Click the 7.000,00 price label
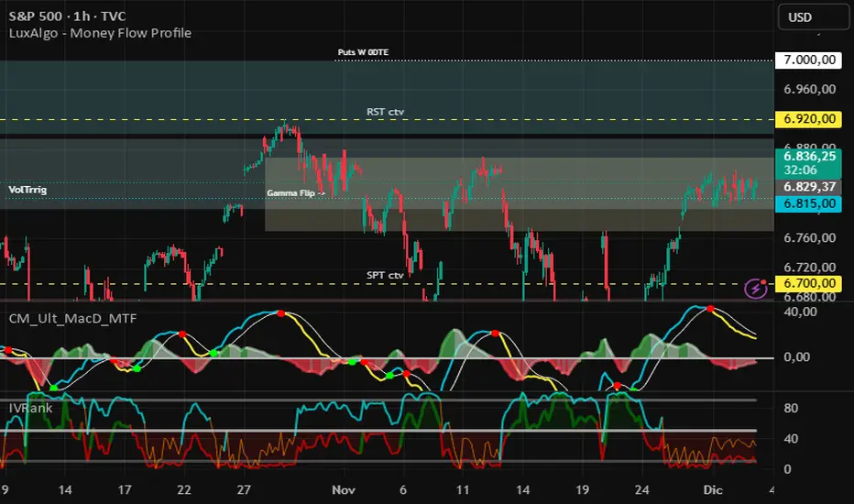 (808, 60)
